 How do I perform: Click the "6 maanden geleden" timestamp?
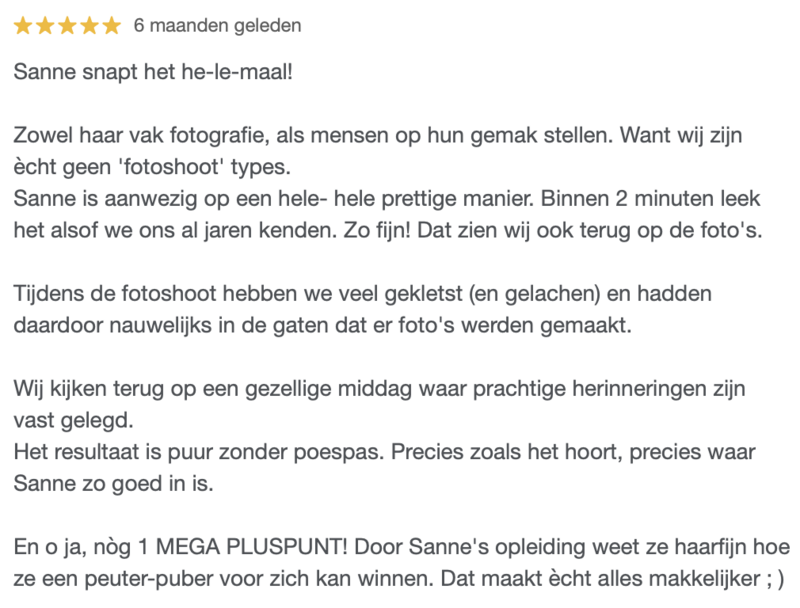pyautogui.click(x=217, y=26)
